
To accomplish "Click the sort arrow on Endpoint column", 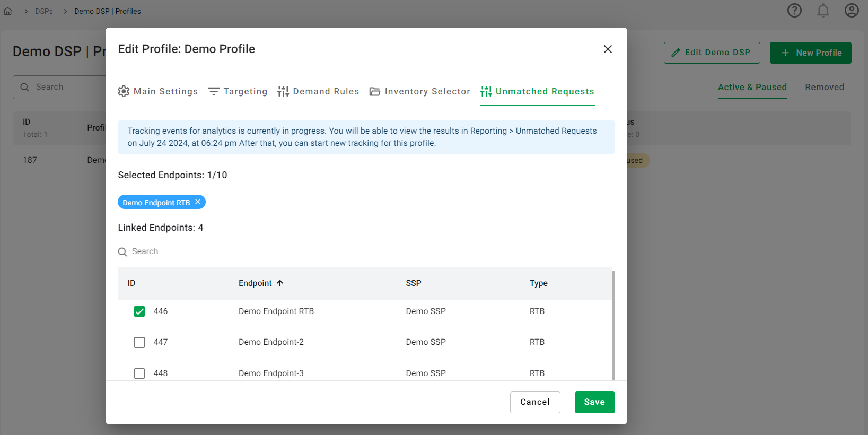I will pyautogui.click(x=280, y=283).
